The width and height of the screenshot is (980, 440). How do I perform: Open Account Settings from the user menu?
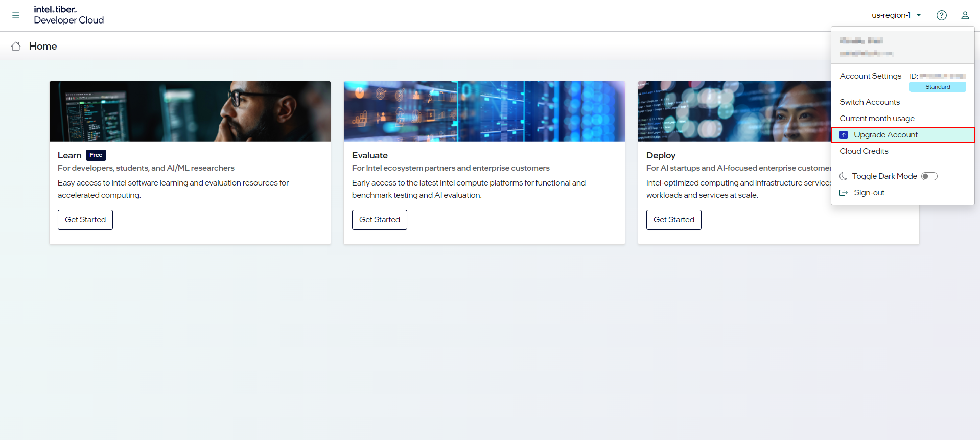pos(870,76)
